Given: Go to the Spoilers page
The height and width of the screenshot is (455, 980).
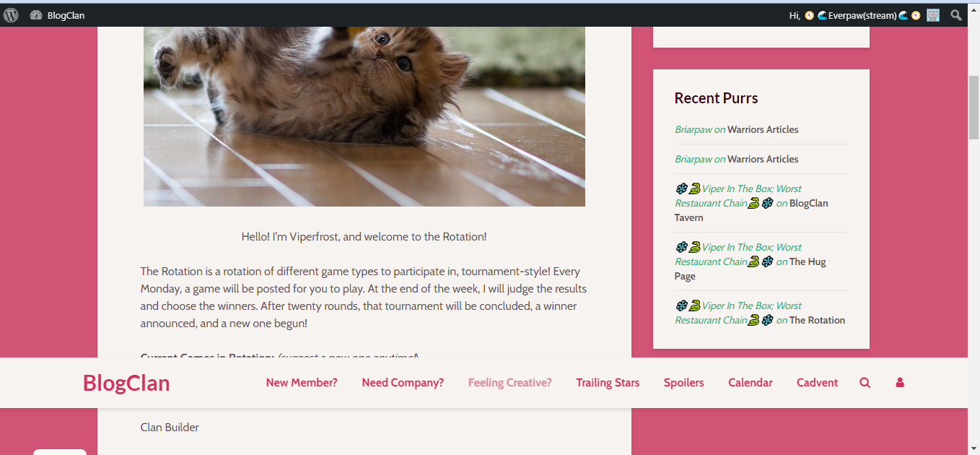Looking at the screenshot, I should [x=684, y=383].
